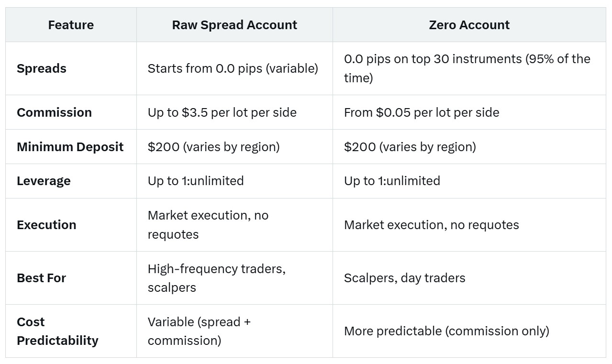Viewport: 612px width, 364px height.
Task: Click the 'More predictable (commission only)' cell
Action: pyautogui.click(x=469, y=331)
